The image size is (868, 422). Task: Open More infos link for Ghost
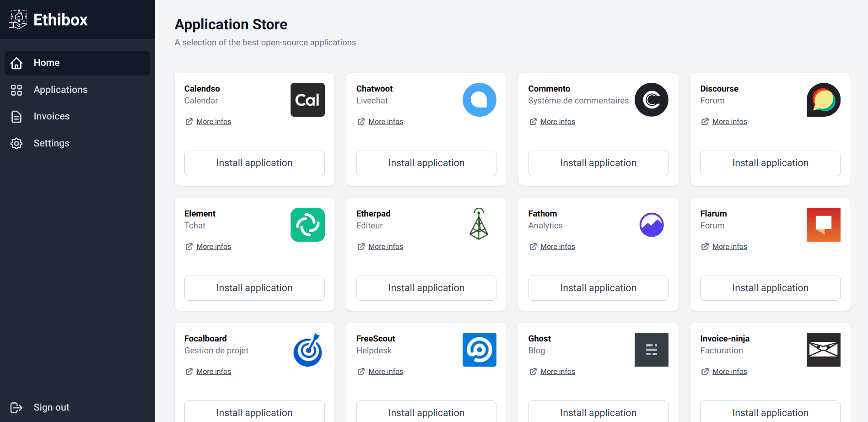[x=558, y=372]
